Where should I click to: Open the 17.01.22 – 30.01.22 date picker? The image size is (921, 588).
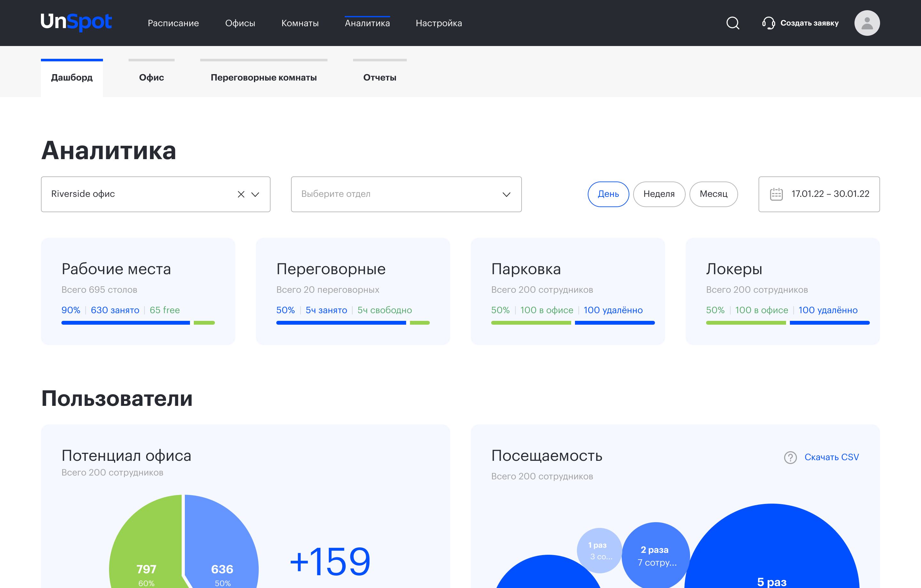click(x=819, y=194)
